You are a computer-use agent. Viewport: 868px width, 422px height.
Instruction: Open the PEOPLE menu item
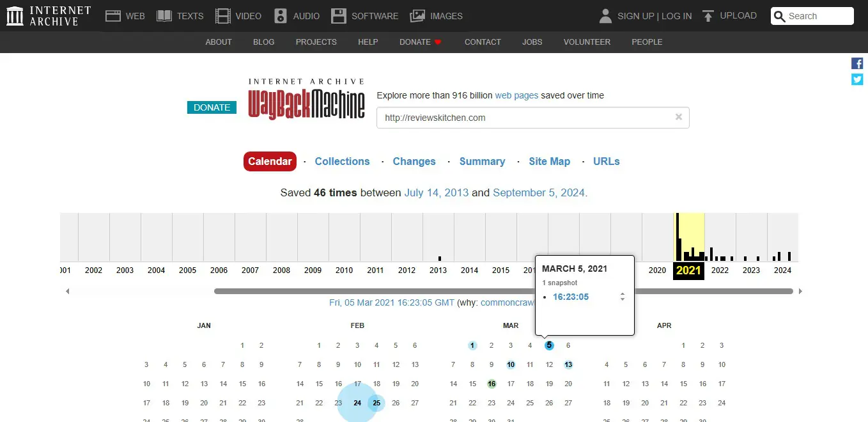[647, 42]
